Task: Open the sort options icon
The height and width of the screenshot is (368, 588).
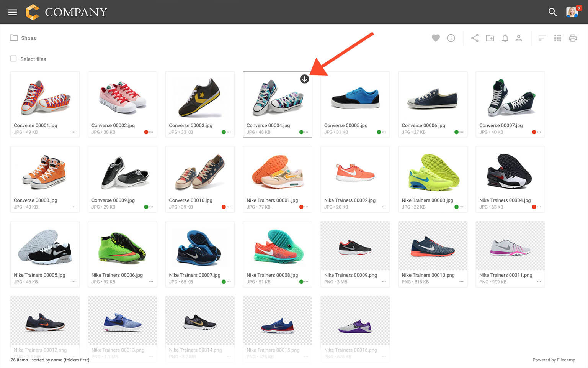Action: pyautogui.click(x=542, y=38)
